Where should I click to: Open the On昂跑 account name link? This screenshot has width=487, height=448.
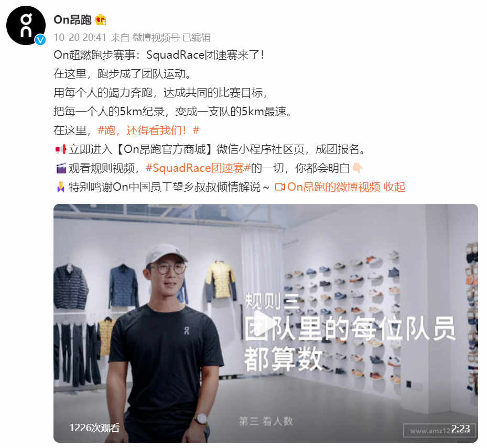click(72, 20)
